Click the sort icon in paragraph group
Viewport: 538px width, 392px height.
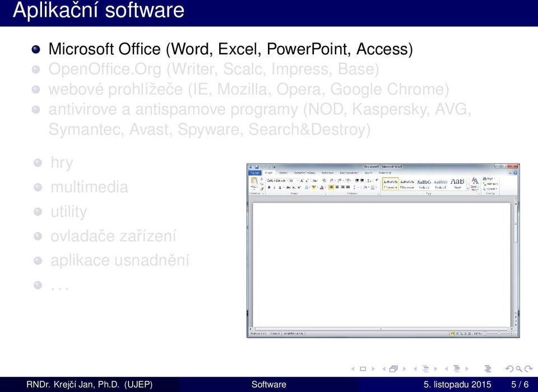click(369, 181)
